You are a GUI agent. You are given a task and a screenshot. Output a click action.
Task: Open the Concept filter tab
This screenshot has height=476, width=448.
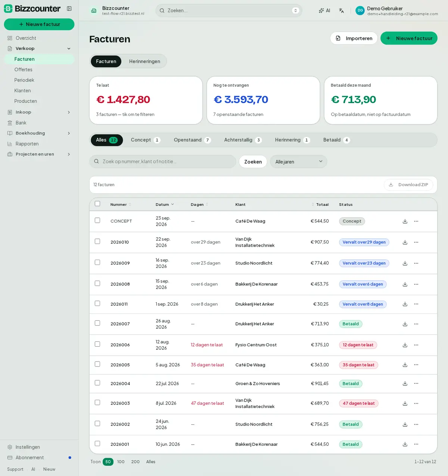tap(145, 140)
